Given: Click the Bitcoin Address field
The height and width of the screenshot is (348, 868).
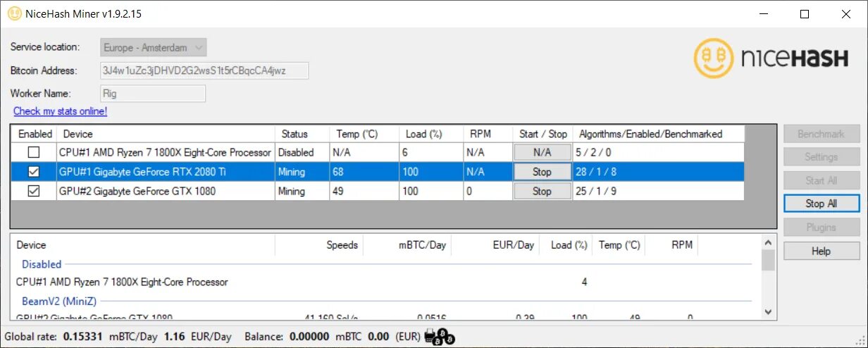Looking at the screenshot, I should (x=204, y=70).
